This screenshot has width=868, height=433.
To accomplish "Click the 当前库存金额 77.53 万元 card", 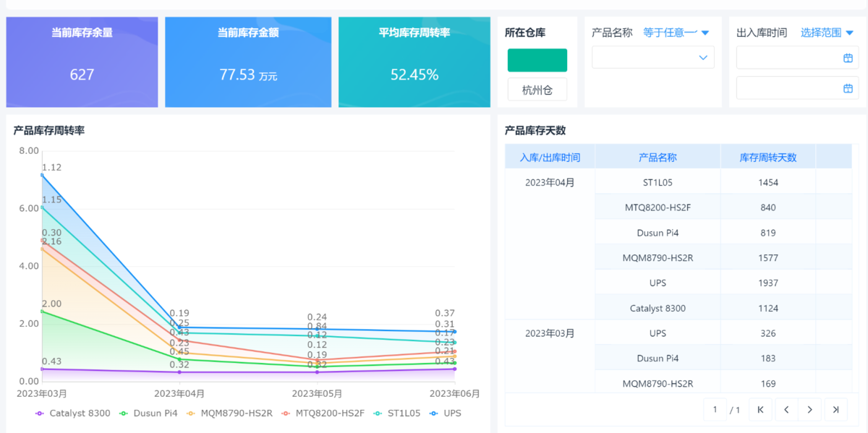I will pos(248,62).
